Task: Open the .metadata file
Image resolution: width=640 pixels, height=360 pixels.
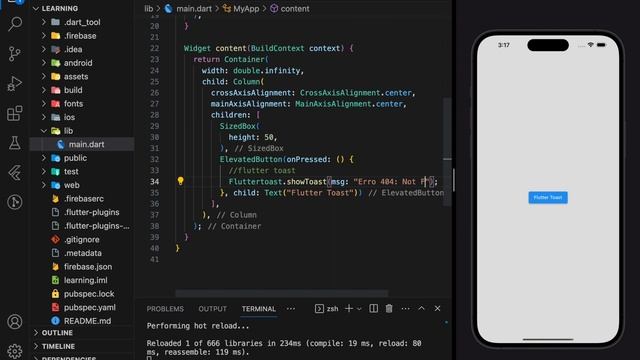Action: (82, 253)
